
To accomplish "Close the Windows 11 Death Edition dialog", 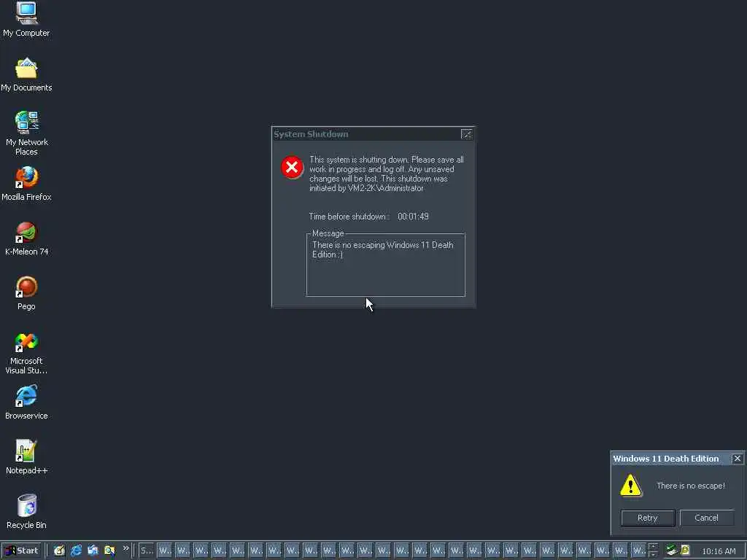I will [x=737, y=459].
